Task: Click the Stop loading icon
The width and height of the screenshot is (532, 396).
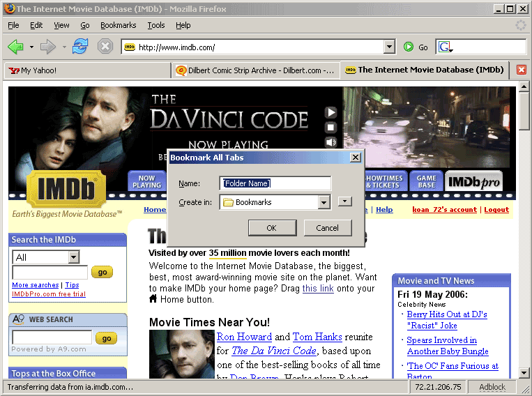Action: (105, 47)
